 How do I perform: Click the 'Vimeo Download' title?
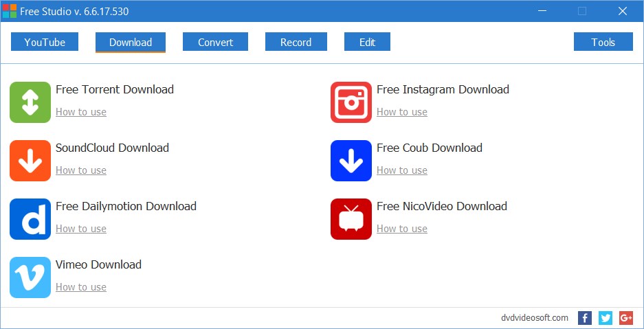coord(98,264)
